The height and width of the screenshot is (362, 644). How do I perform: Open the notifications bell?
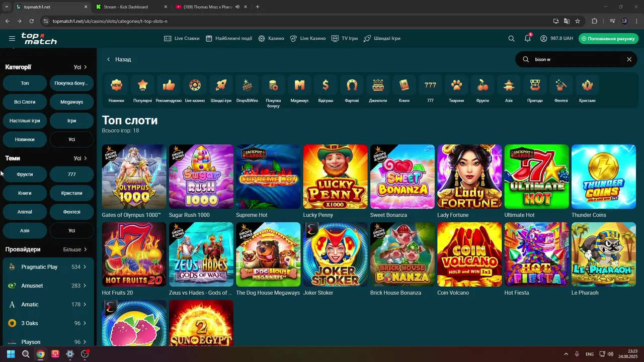coord(527,38)
